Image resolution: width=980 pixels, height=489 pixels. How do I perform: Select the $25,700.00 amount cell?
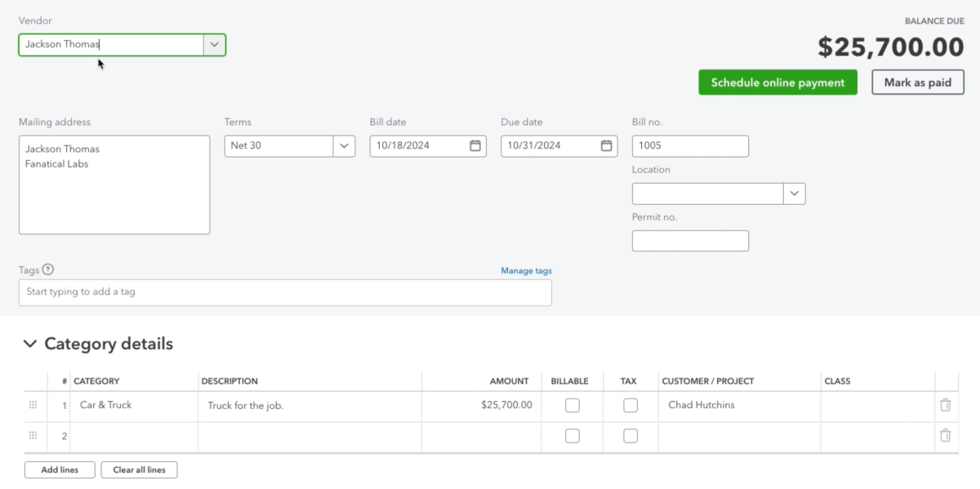481,405
